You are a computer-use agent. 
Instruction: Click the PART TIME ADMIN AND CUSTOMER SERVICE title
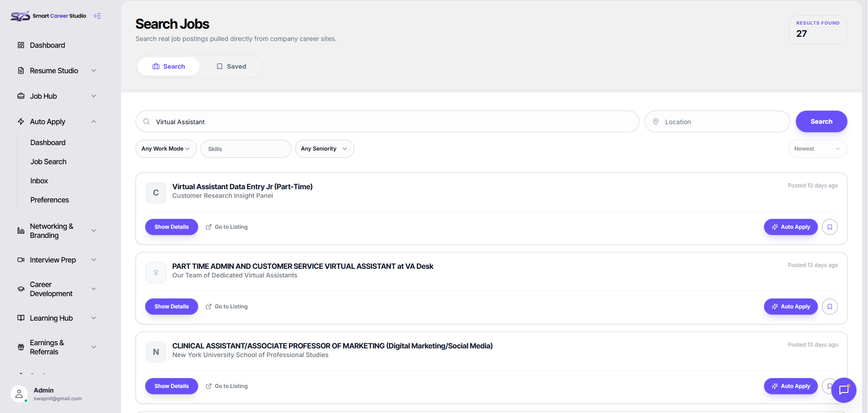coord(303,266)
